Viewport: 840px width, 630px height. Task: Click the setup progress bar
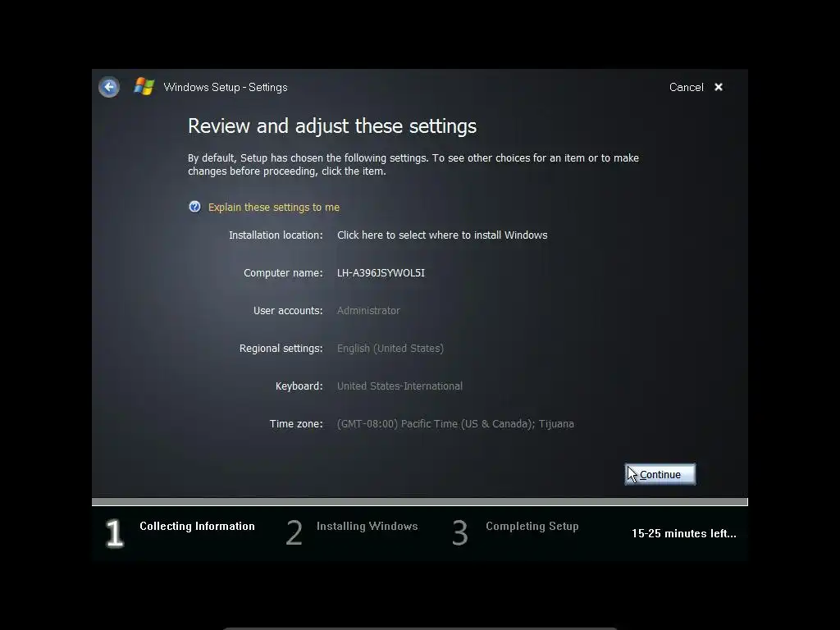pyautogui.click(x=420, y=502)
